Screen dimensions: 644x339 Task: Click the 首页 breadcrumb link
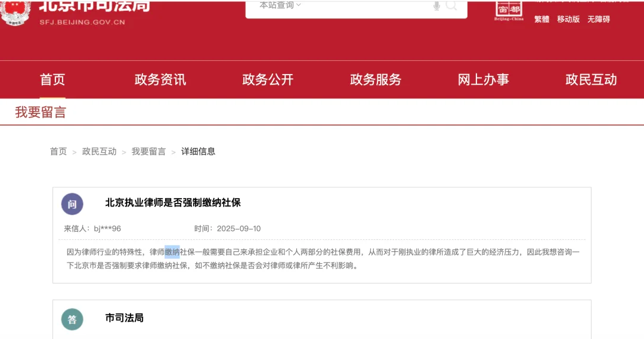pos(58,152)
